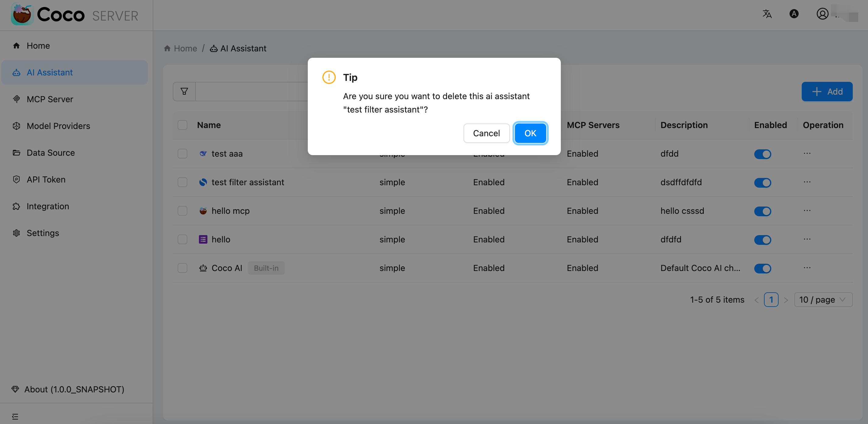Screen dimensions: 868x424
Task: Collapse the sidebar with bottom menu icon
Action: [15, 417]
